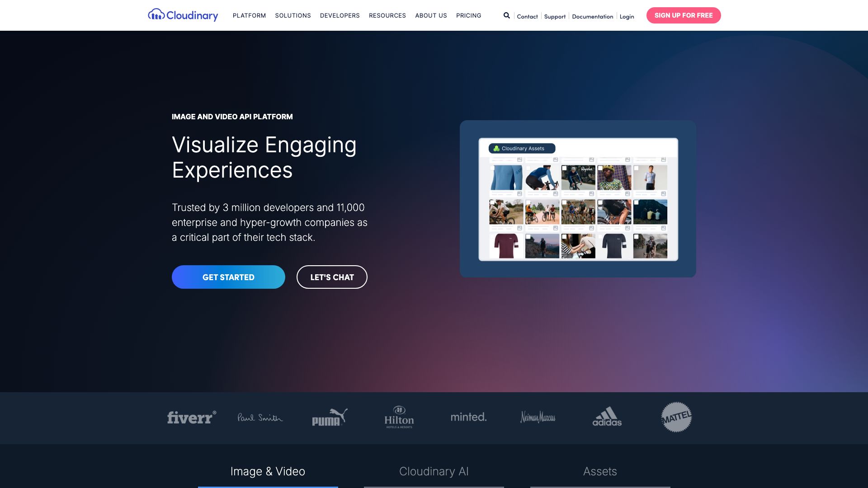868x488 pixels.
Task: Click the Hilton Hotels logo
Action: click(398, 417)
